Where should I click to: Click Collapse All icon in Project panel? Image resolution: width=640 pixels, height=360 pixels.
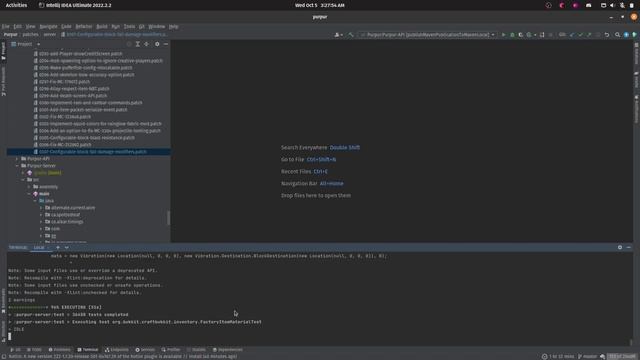[x=147, y=44]
